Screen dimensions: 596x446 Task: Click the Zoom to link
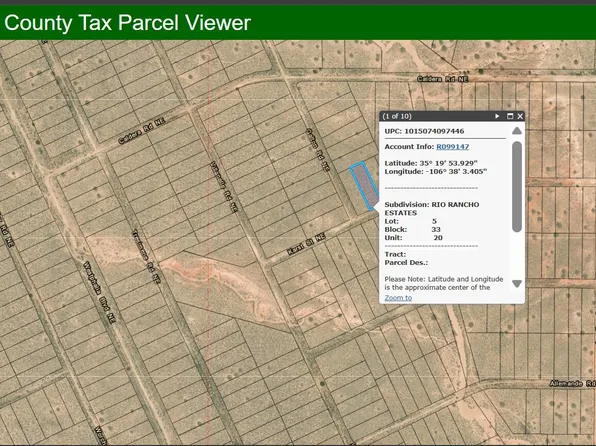398,298
